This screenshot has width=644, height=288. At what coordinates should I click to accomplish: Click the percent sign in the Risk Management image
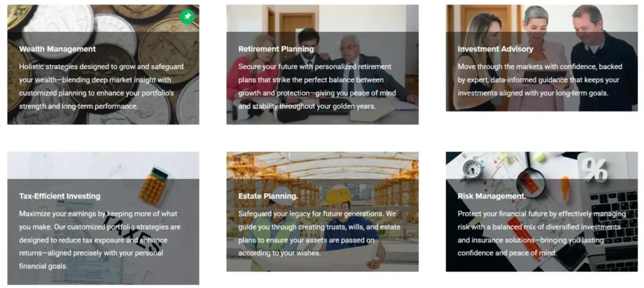[596, 169]
